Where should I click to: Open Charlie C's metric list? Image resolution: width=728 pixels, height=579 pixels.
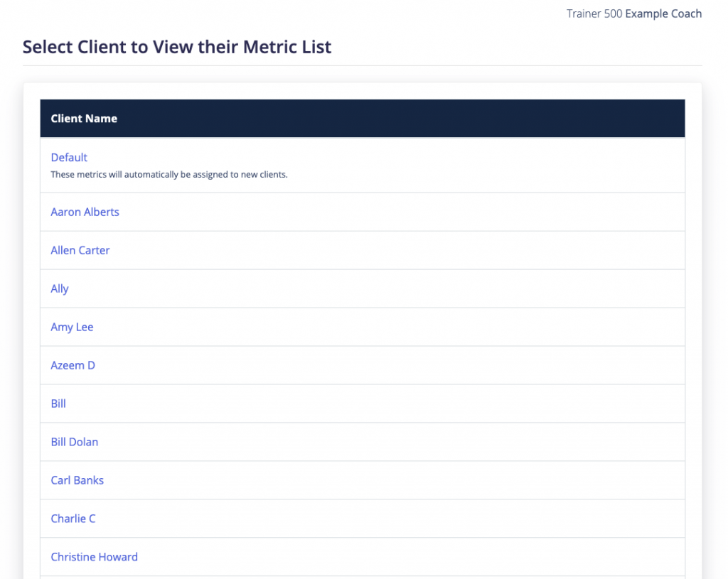(73, 519)
